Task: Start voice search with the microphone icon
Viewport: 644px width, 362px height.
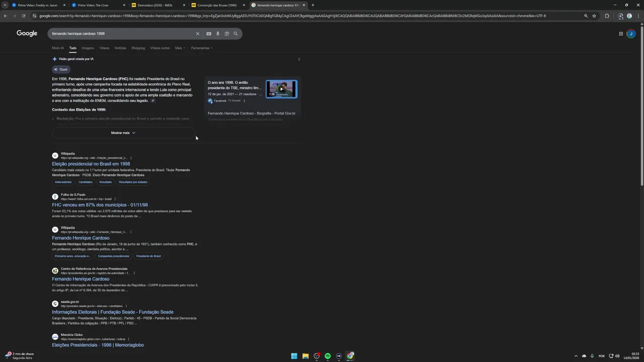Action: (x=218, y=34)
